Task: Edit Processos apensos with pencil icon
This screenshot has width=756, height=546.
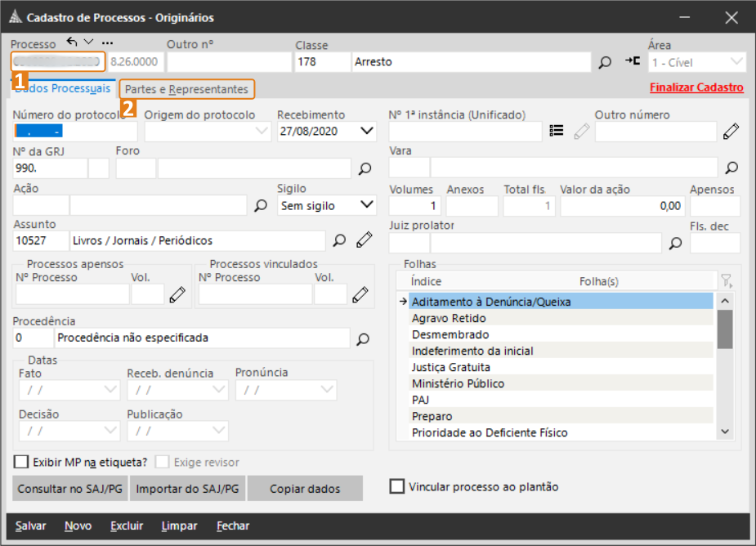Action: coord(177,294)
